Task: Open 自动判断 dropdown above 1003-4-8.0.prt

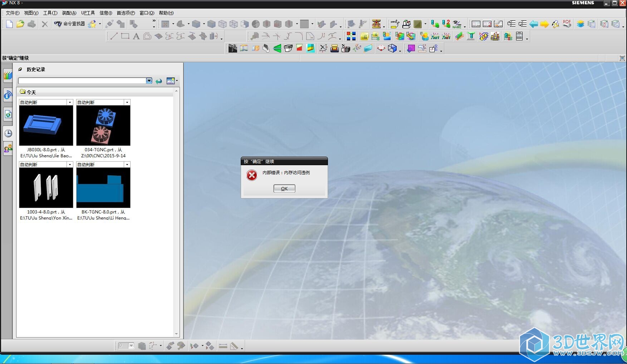Action: (x=70, y=164)
